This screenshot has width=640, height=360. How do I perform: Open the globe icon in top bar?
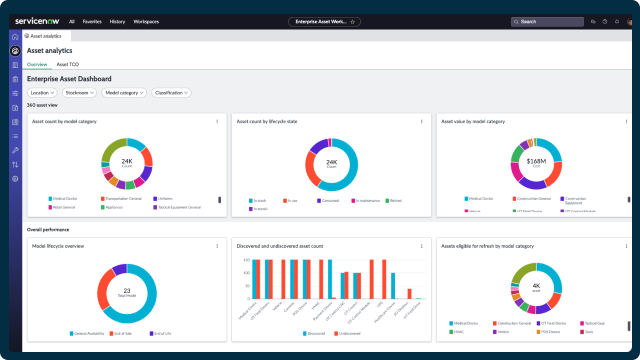click(x=605, y=22)
